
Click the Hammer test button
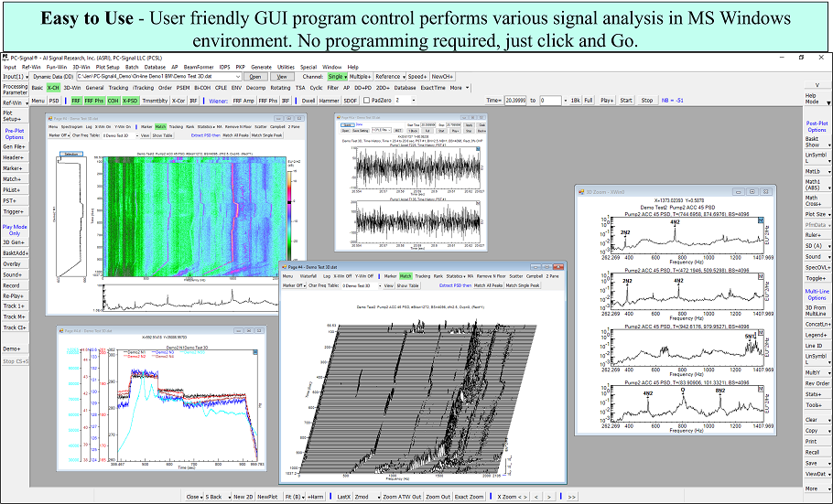pos(330,100)
